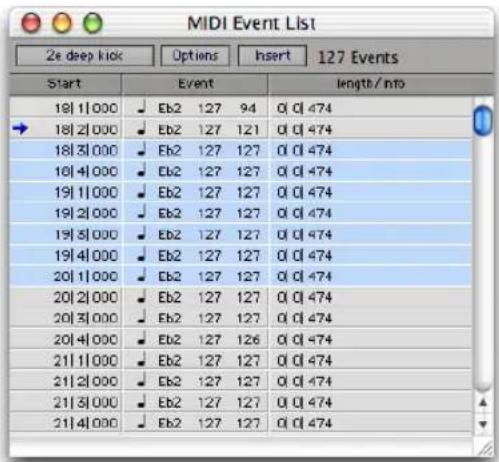The image size is (499, 462).
Task: Select start time 21|1|000
Action: pos(86,361)
